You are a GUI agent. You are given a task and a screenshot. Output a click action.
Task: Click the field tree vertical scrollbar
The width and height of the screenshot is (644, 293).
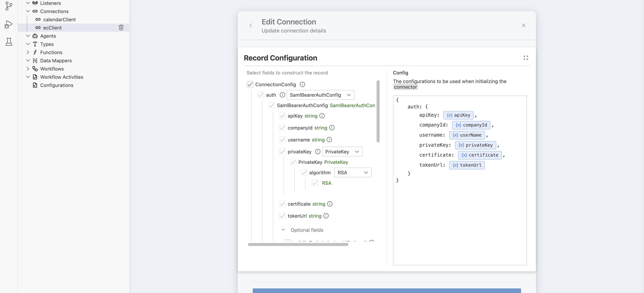378,111
